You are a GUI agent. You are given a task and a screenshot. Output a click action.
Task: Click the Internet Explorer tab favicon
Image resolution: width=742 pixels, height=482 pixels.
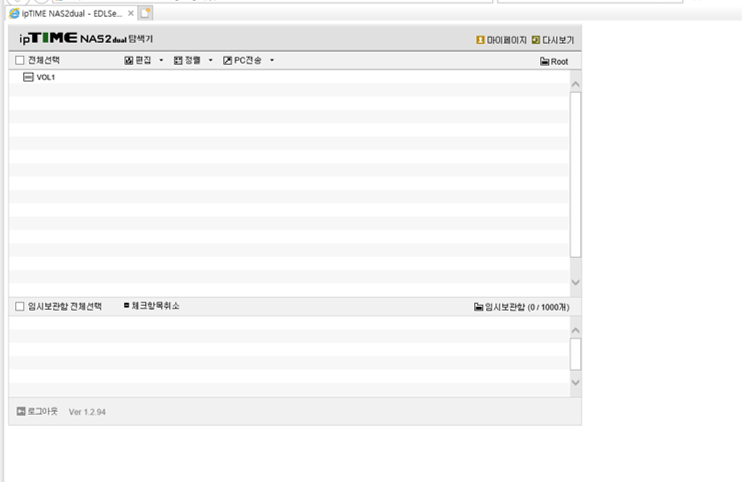[x=15, y=14]
